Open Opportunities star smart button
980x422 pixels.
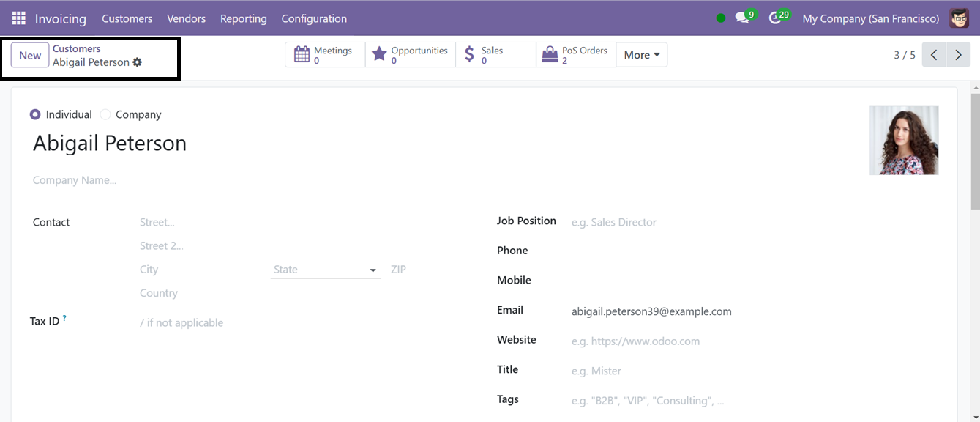tap(410, 55)
